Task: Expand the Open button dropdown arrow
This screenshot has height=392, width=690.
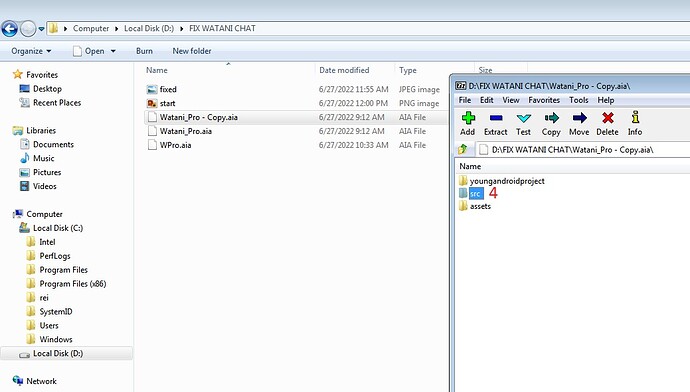Action: 113,51
